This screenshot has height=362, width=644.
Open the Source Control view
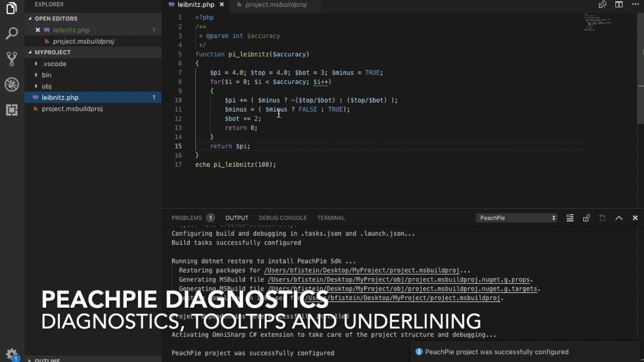(12, 59)
